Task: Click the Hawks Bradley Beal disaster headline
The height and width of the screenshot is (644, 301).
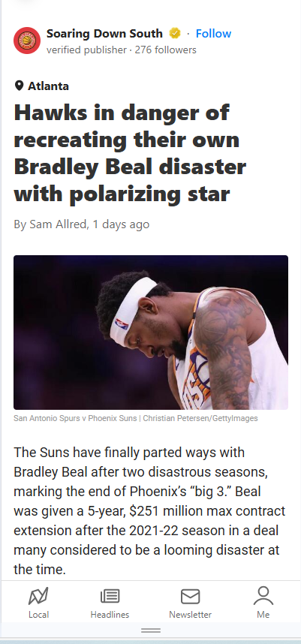Action: pos(130,153)
